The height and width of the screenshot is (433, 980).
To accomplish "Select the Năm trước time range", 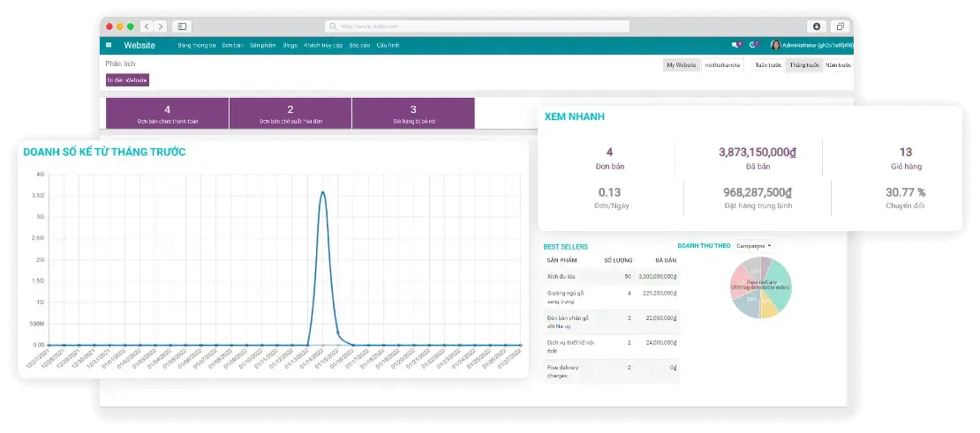I will [x=838, y=65].
